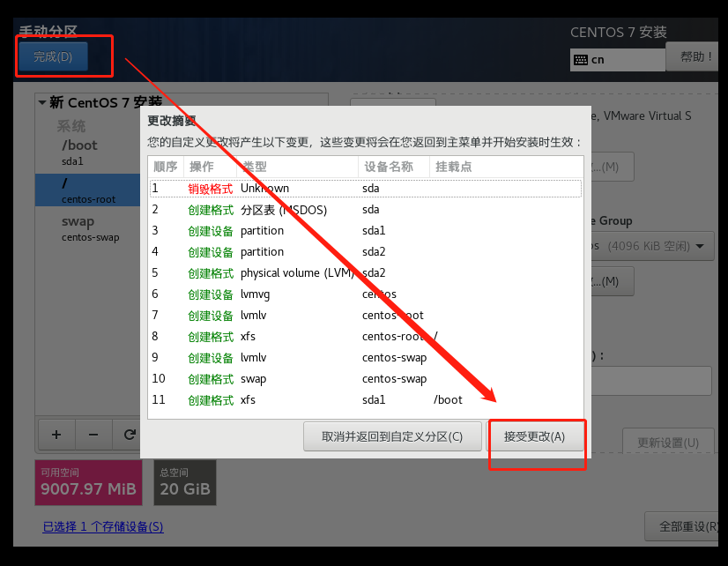The width and height of the screenshot is (728, 566).
Task: Click the cn keyboard layout indicator
Action: tap(618, 60)
